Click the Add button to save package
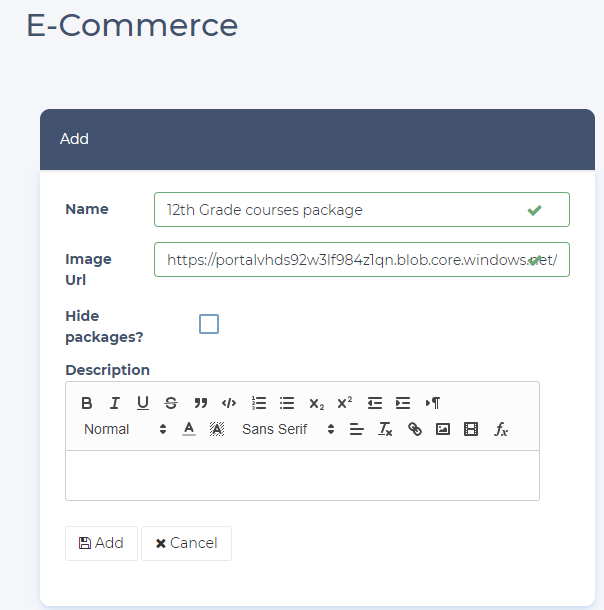Viewport: 604px width, 610px height. pos(101,543)
